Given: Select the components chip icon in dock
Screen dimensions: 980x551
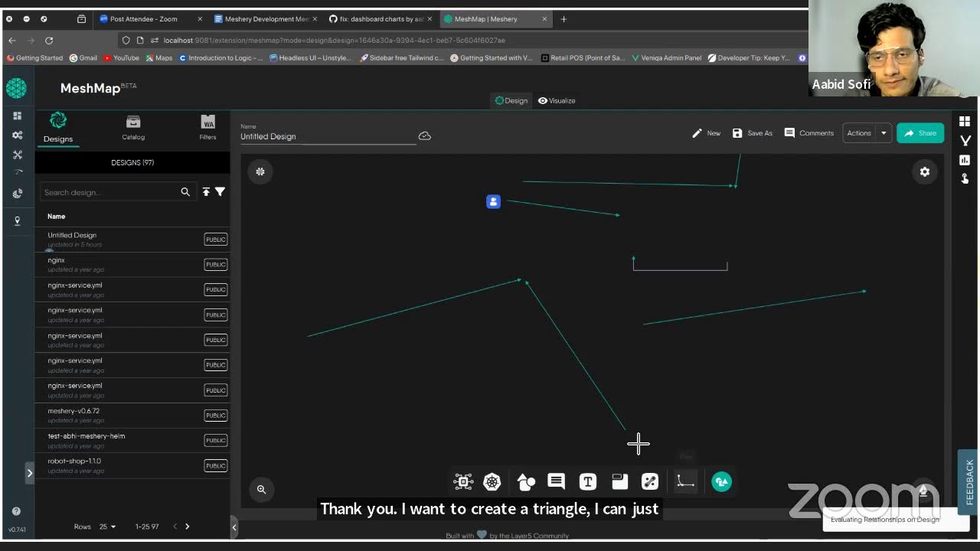Looking at the screenshot, I should click(x=463, y=481).
